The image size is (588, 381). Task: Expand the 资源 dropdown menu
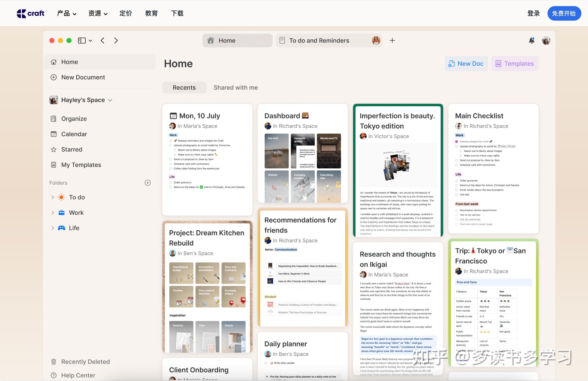(x=98, y=13)
